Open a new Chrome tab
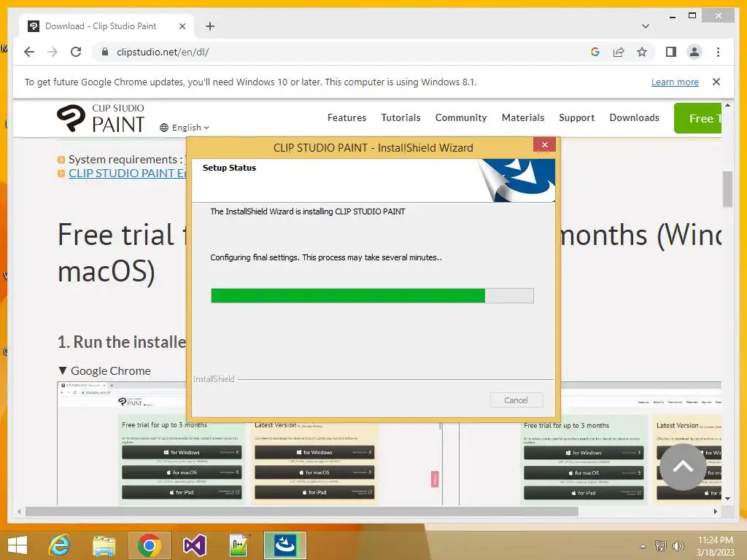Screen dimensions: 747x560 210,26
